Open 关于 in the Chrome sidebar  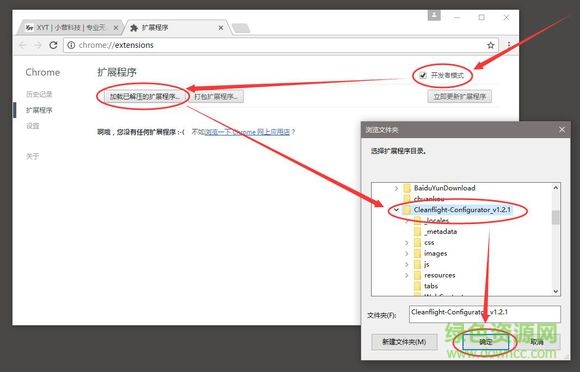click(x=32, y=156)
